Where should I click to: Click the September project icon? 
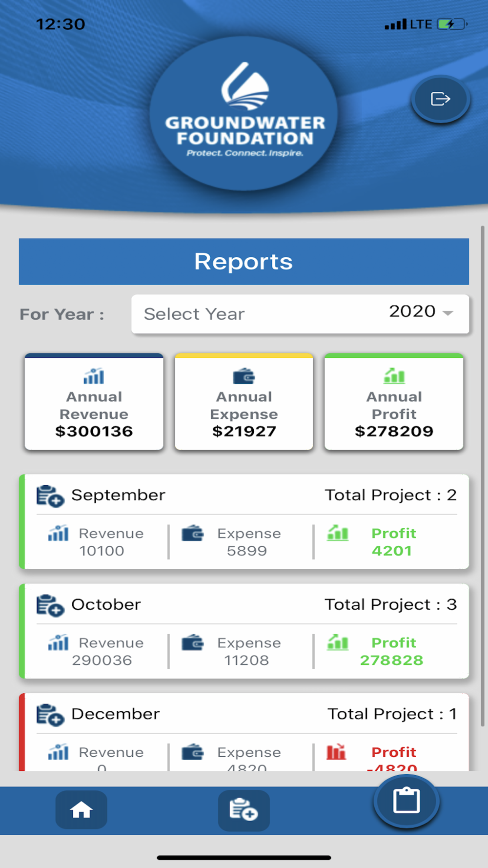[50, 496]
